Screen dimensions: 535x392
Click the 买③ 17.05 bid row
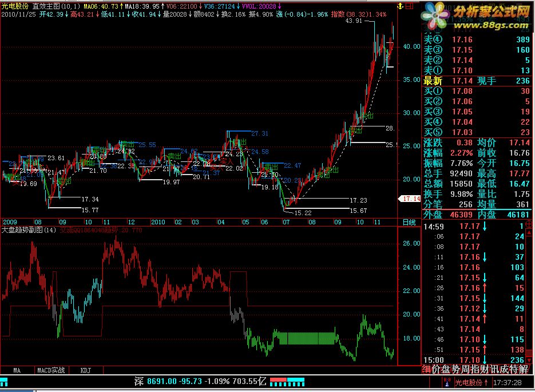coord(476,112)
